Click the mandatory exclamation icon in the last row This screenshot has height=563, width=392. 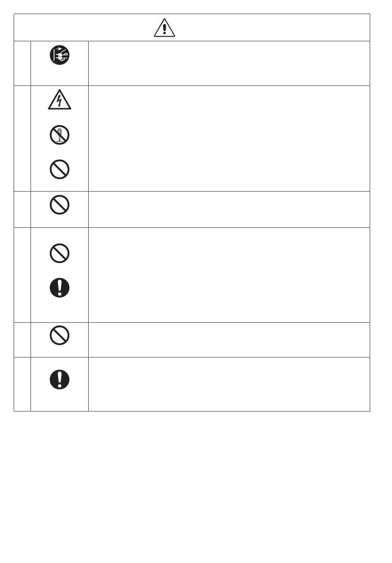60,379
